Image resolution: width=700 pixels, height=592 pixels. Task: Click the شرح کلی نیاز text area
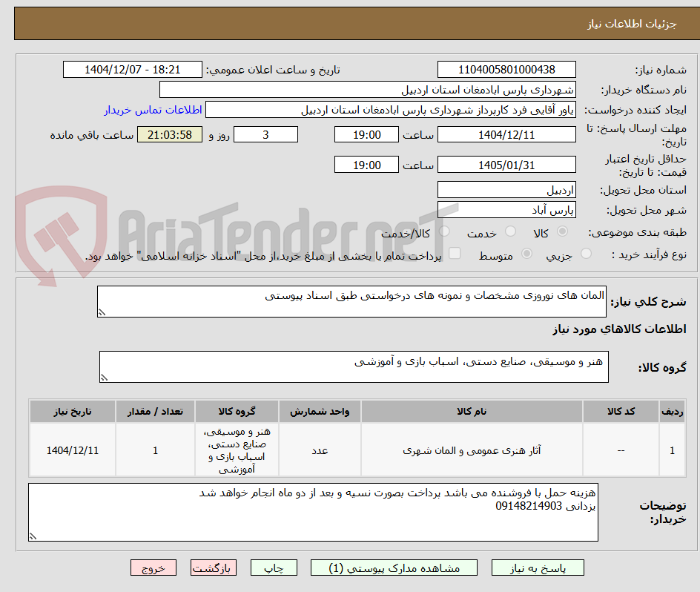tap(351, 302)
